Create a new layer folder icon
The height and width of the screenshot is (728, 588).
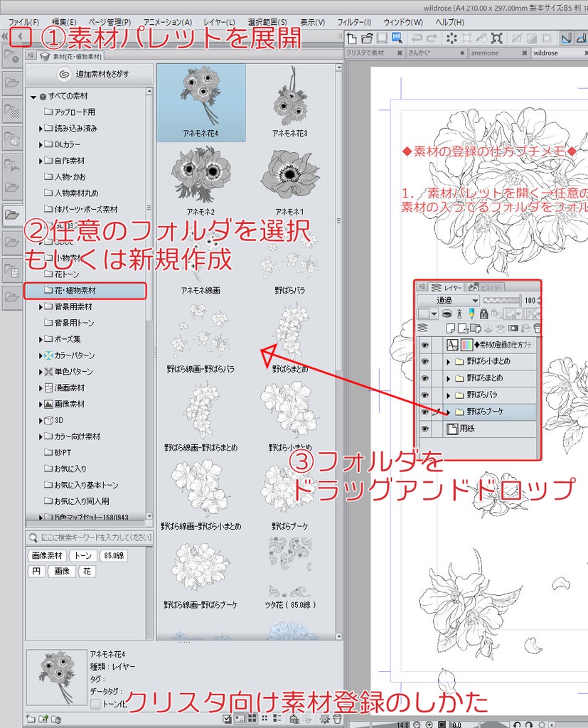pyautogui.click(x=475, y=328)
